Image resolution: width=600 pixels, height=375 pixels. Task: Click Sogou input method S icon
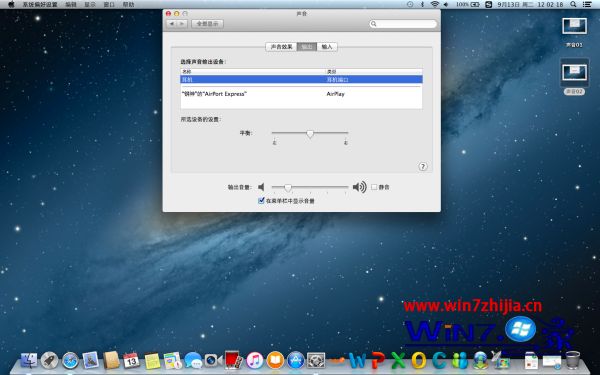pos(489,4)
